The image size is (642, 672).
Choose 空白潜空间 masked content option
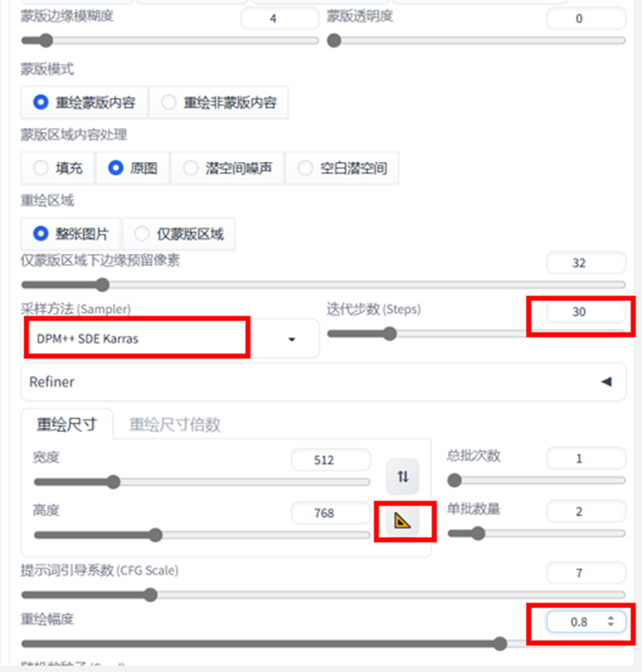342,168
